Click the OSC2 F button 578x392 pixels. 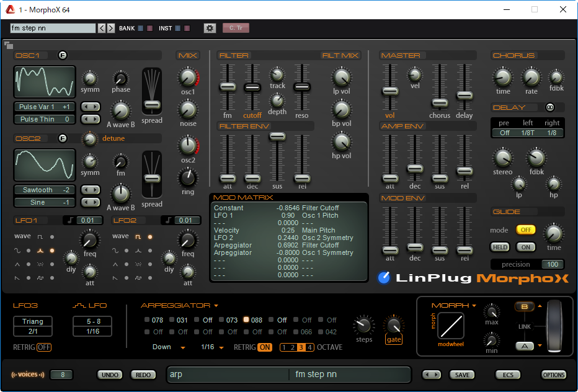click(63, 138)
